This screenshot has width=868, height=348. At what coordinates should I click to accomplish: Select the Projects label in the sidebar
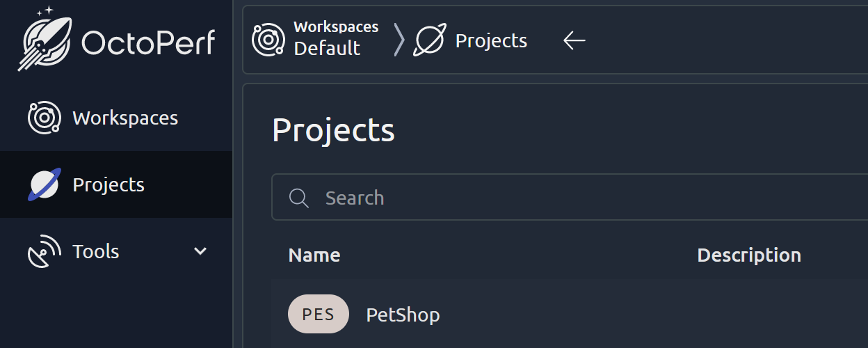pos(108,185)
